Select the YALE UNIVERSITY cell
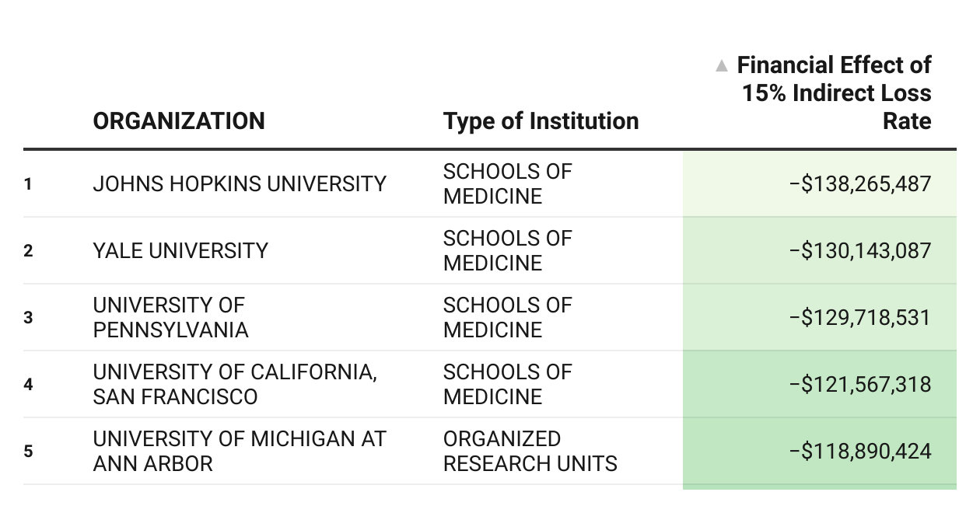 [180, 251]
